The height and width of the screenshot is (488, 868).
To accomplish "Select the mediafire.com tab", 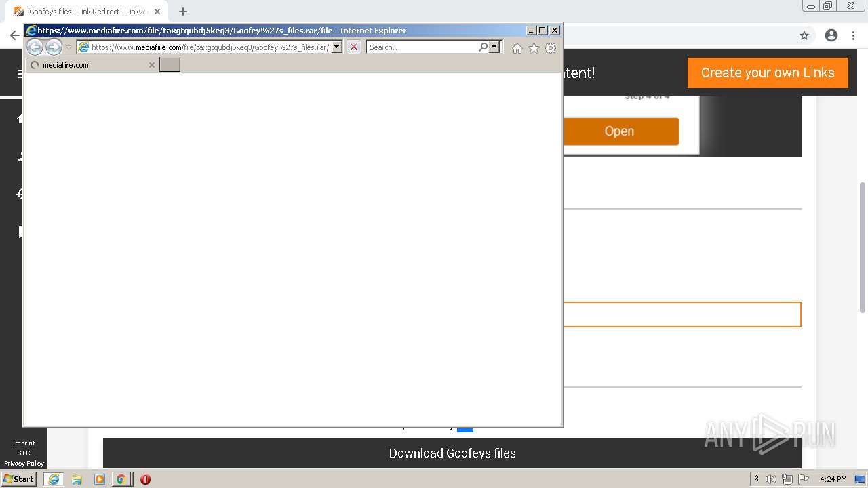I will (92, 65).
